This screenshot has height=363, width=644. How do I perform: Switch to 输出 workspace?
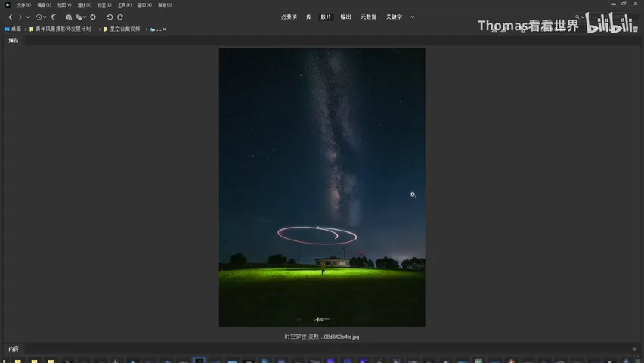click(346, 17)
